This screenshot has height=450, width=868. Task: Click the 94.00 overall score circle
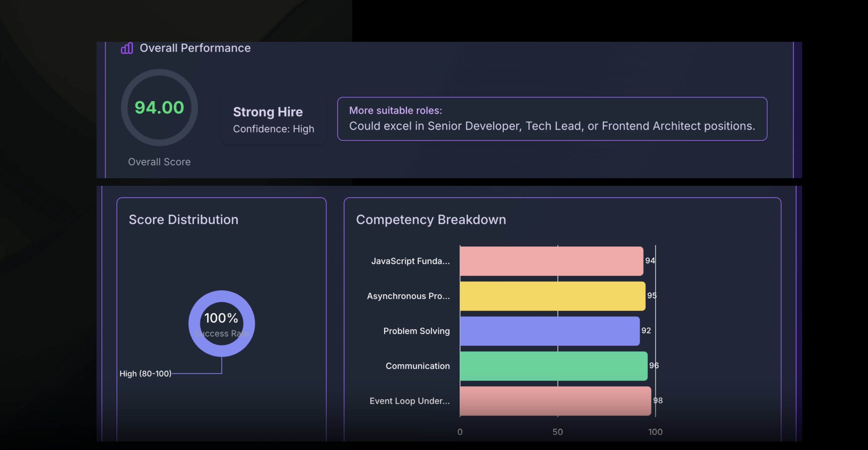coord(159,107)
